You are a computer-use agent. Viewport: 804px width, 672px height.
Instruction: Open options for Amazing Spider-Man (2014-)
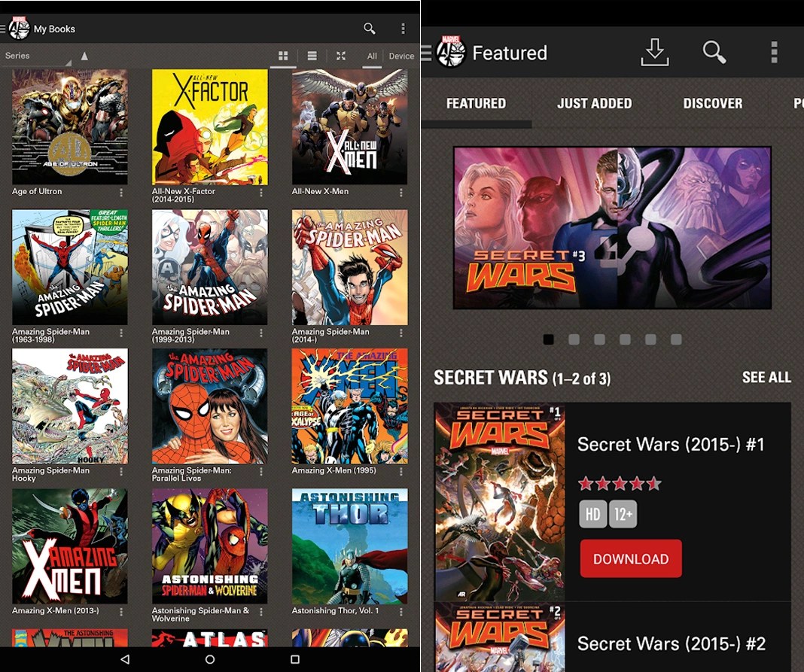[401, 333]
